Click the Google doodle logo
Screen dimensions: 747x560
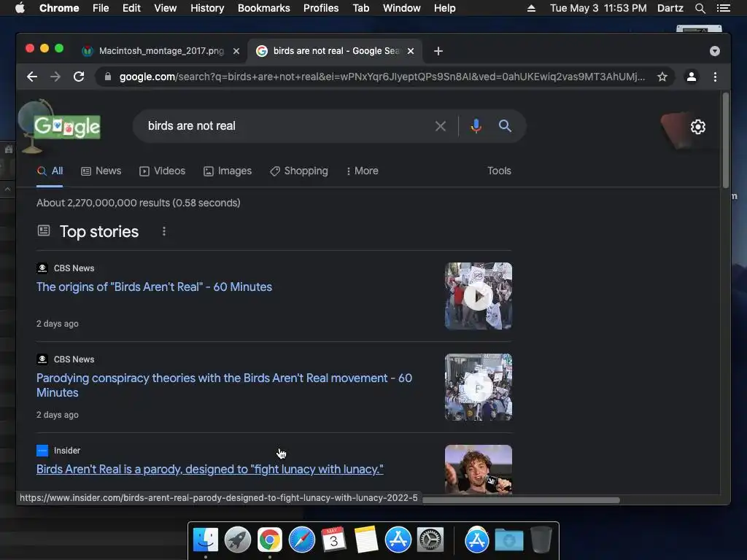click(x=66, y=127)
